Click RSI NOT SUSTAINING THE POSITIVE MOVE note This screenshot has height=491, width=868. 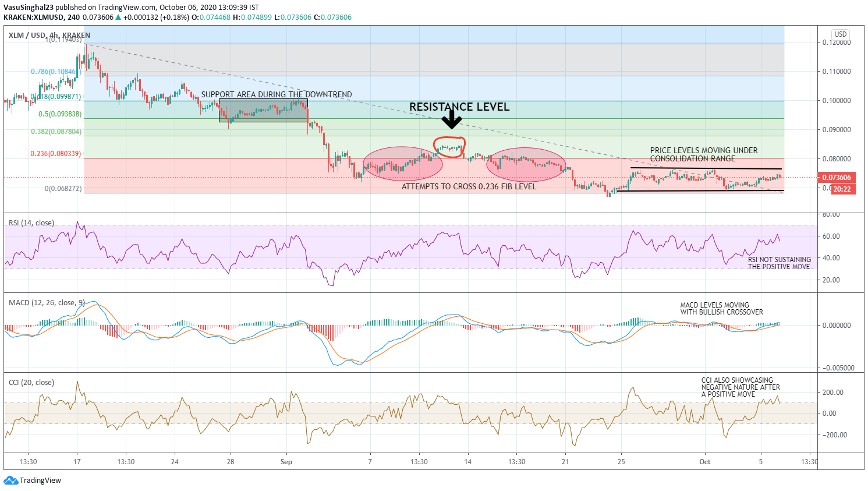(780, 263)
